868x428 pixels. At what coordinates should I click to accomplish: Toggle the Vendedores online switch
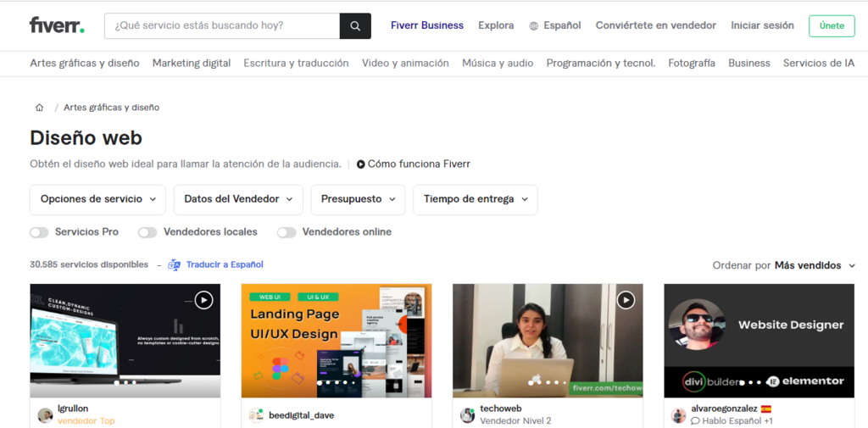point(287,232)
